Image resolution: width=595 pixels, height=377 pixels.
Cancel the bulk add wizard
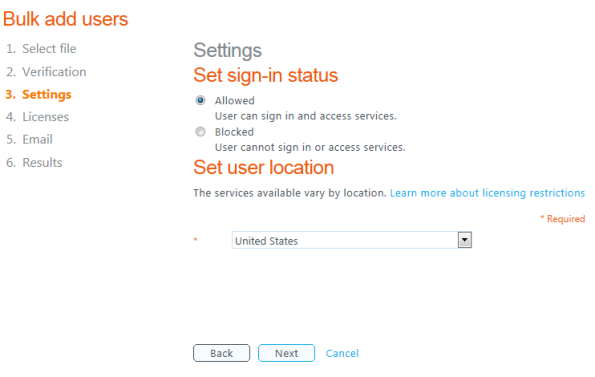click(342, 353)
